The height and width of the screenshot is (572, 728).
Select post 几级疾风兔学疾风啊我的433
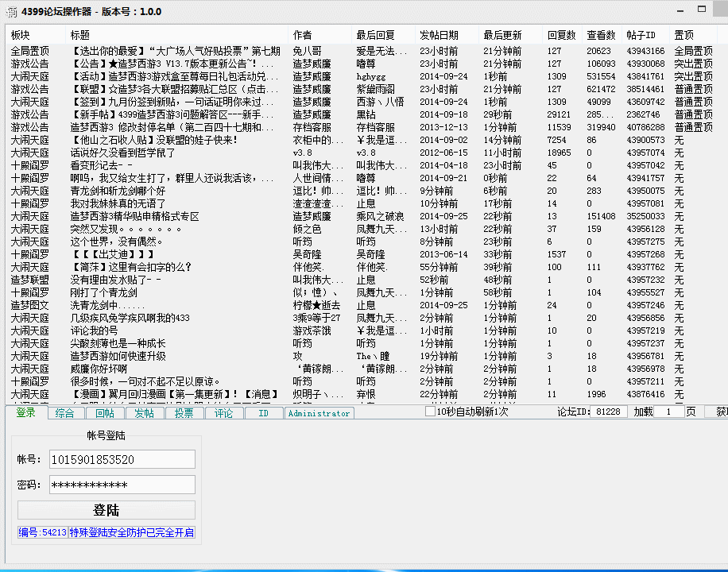130,318
